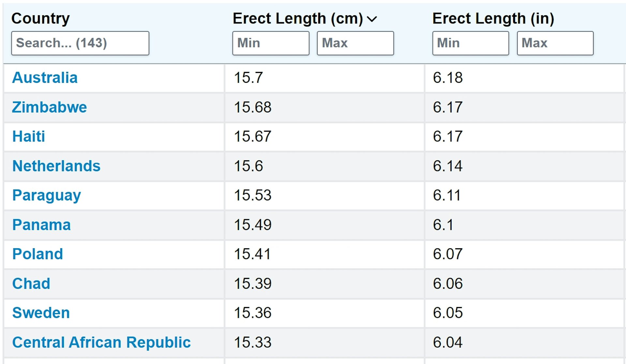Visit the Sweden country link
Screen dimensions: 626x364
coord(41,313)
